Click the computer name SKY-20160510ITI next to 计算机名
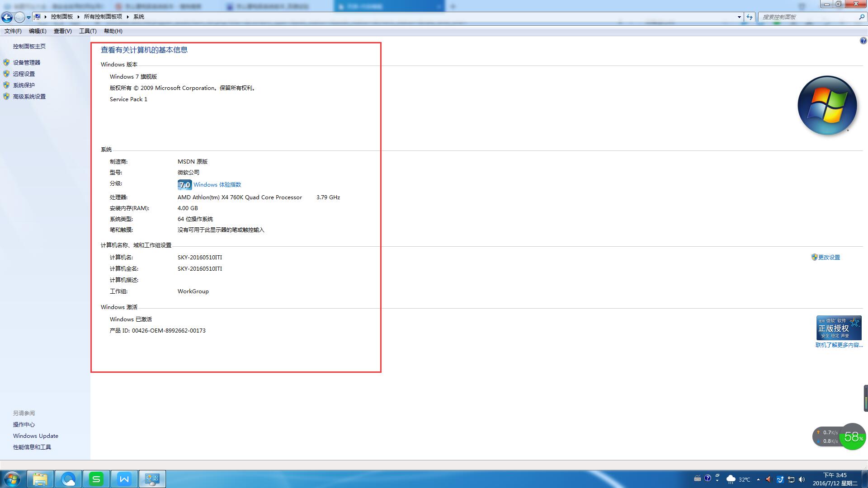The image size is (868, 488). pyautogui.click(x=200, y=257)
